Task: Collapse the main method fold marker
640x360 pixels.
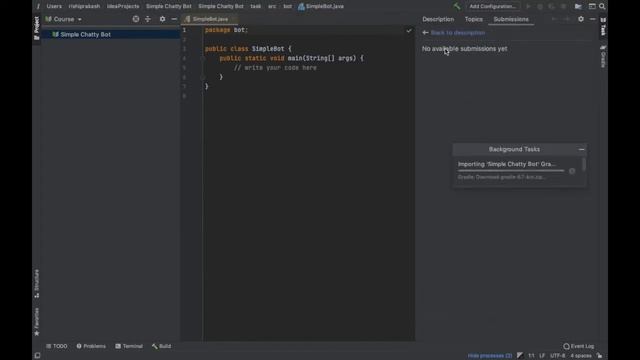Action: [202, 58]
